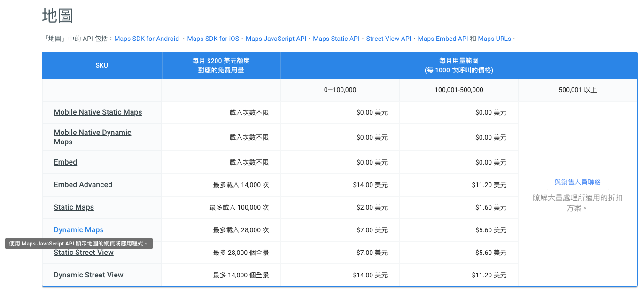Click the Static Street View SKU link
This screenshot has height=292, width=644.
click(x=84, y=253)
